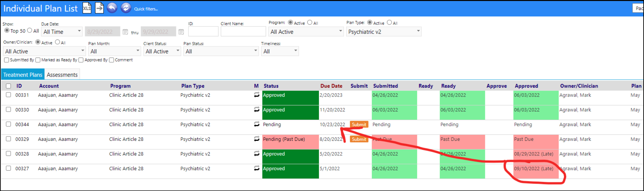Click the 08/29/2022 (Late) approved cell
Image resolution: width=644 pixels, height=191 pixels.
coord(536,157)
